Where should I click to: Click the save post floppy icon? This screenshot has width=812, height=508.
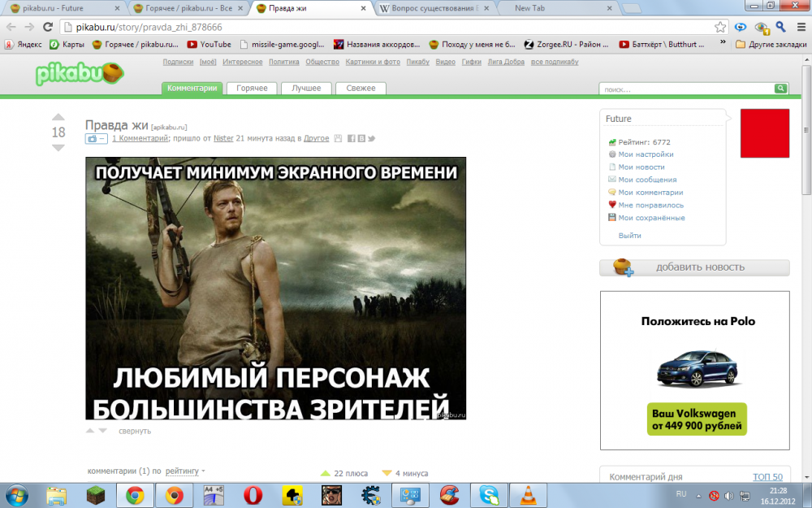tap(338, 138)
